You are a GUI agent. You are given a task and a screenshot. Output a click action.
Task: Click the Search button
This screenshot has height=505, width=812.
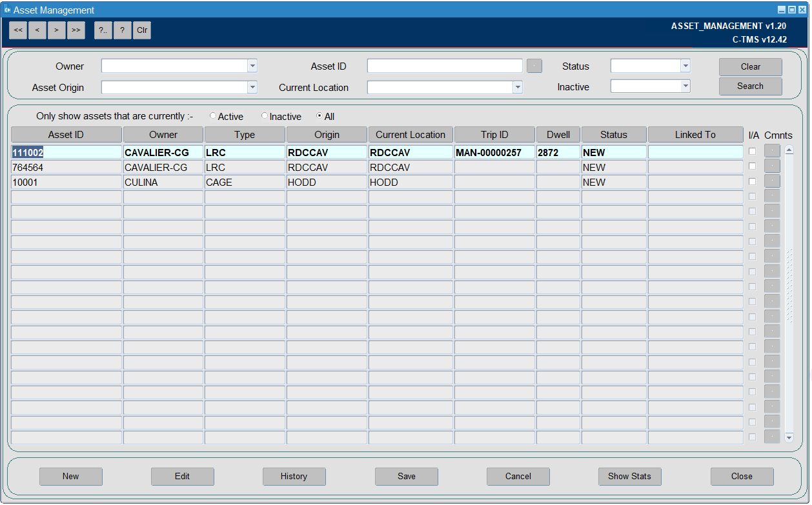[751, 86]
